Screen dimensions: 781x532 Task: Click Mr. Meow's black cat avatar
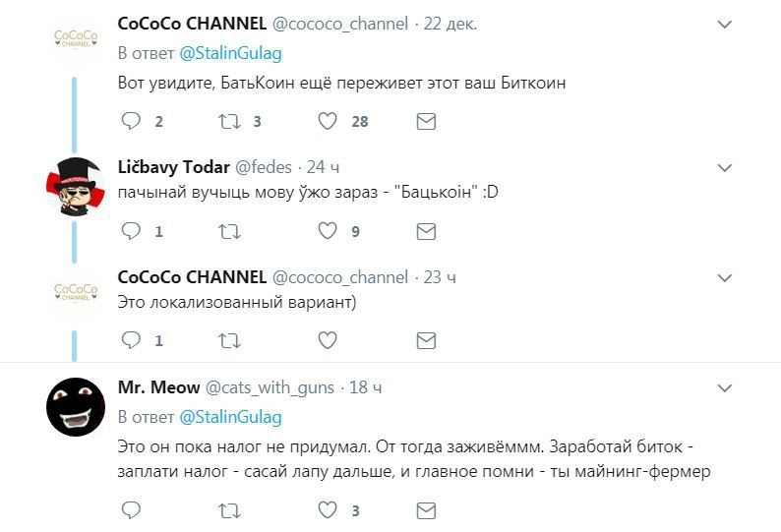[x=76, y=406]
